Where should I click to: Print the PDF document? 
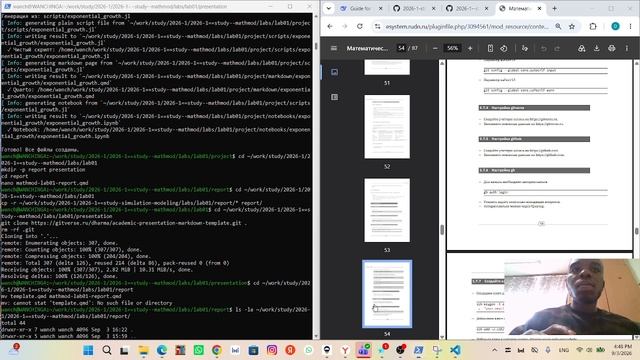tap(611, 48)
